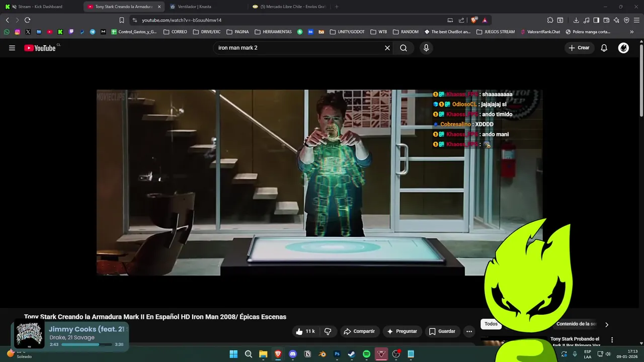Open the PAGINA bookmarks folder
Screen dimensions: 644x362
237,32
